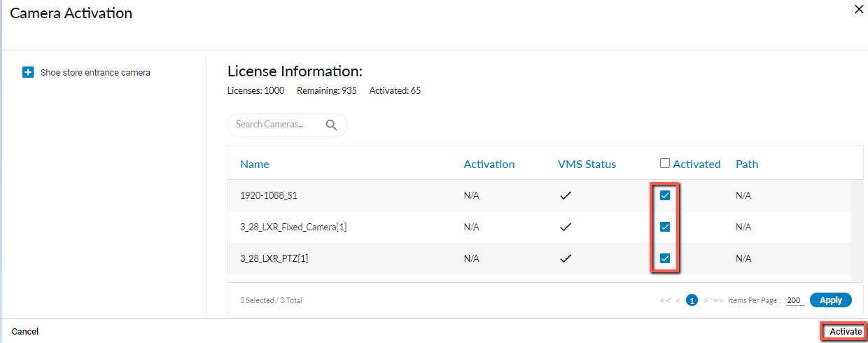Go to the first page arrow
Viewport: 868px width, 343px height.
[x=665, y=300]
